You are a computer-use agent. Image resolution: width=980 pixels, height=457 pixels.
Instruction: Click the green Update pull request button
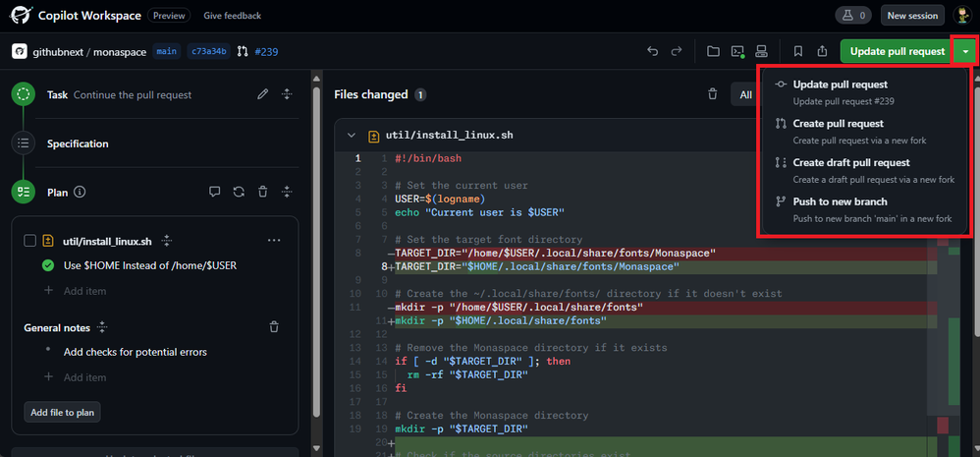pos(897,51)
